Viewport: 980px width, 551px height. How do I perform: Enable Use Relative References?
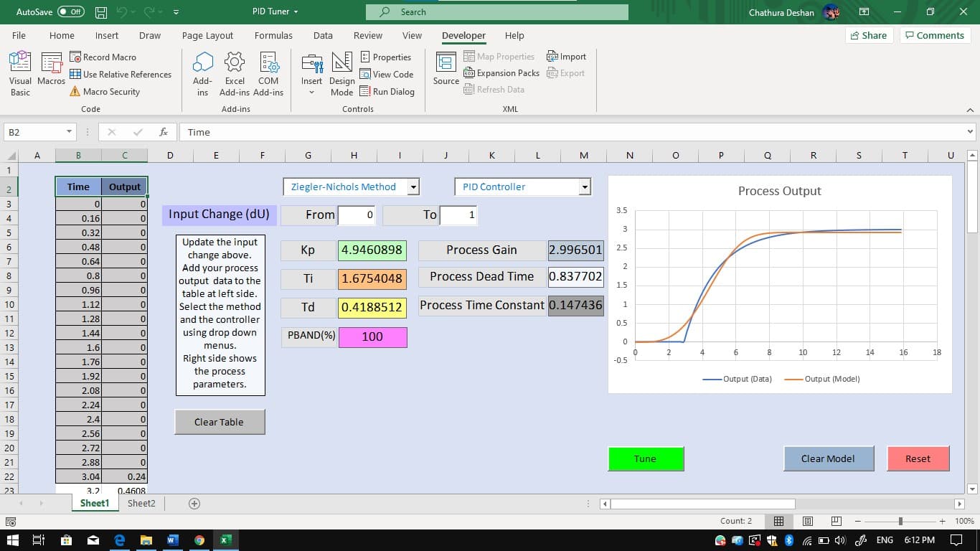click(121, 74)
